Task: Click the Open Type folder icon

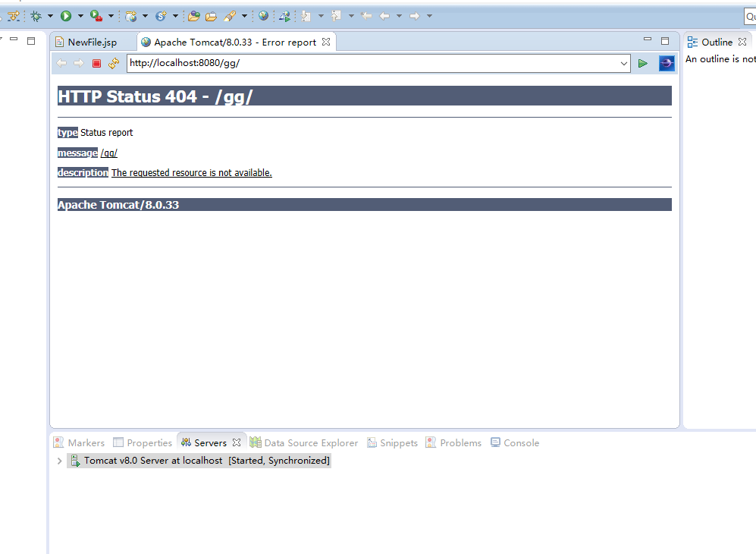Action: (x=194, y=17)
